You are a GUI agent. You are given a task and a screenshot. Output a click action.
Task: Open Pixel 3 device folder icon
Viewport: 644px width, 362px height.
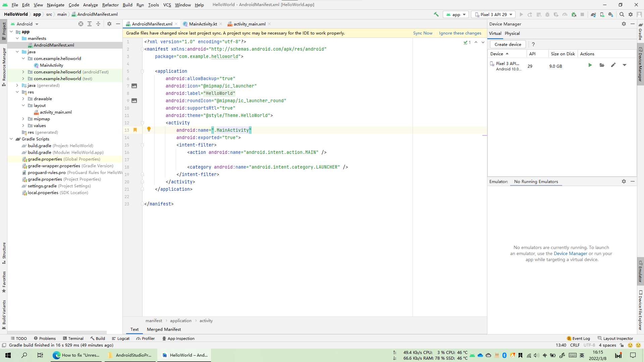pyautogui.click(x=602, y=65)
